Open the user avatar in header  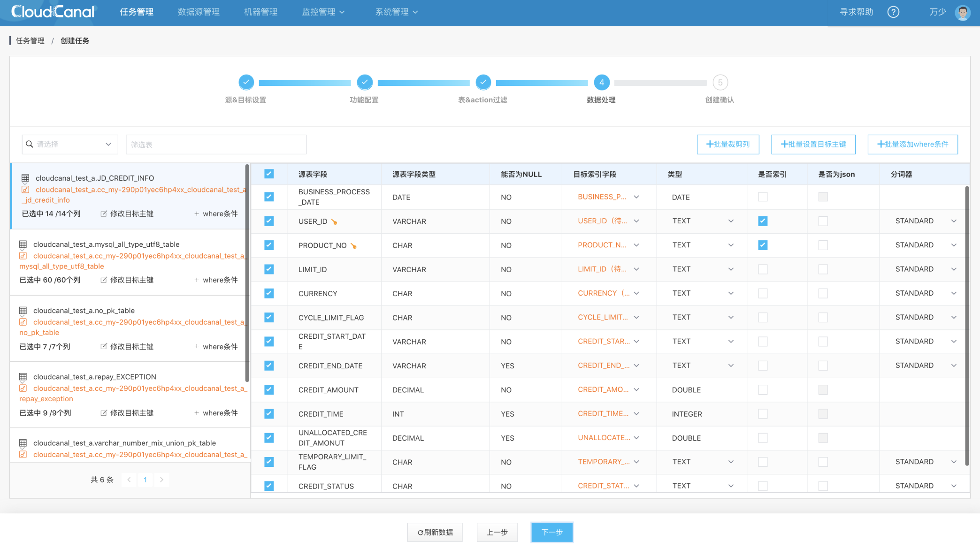coord(962,12)
